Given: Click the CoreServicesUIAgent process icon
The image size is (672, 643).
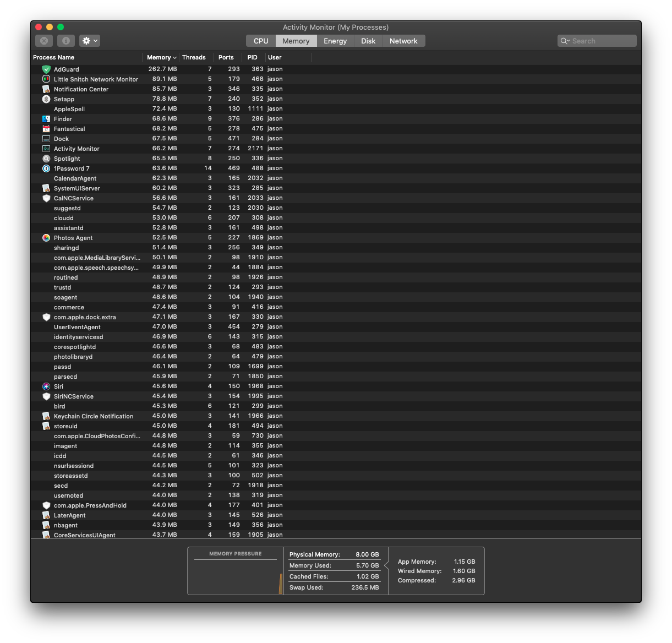Looking at the screenshot, I should [46, 535].
